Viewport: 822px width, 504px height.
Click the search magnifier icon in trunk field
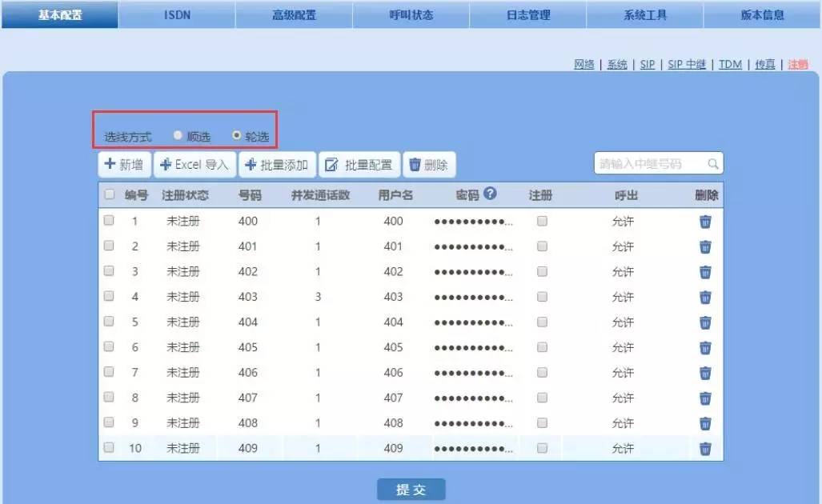point(712,164)
